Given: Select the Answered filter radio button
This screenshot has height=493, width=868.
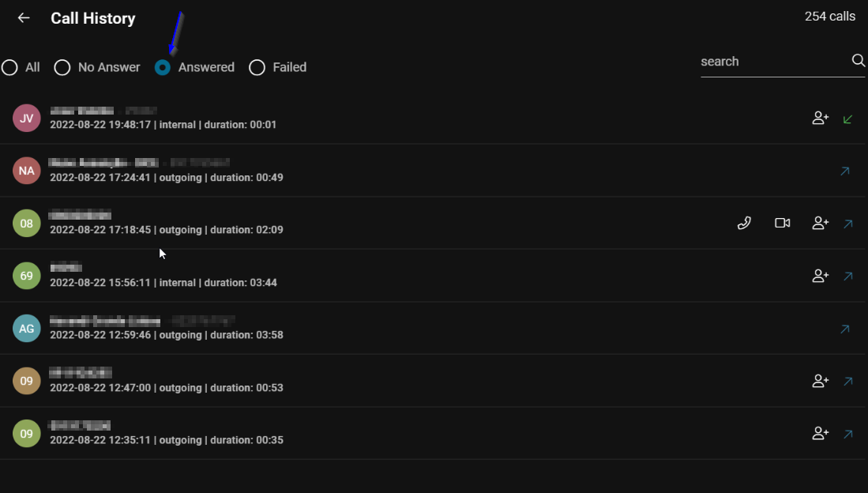Looking at the screenshot, I should pyautogui.click(x=163, y=68).
